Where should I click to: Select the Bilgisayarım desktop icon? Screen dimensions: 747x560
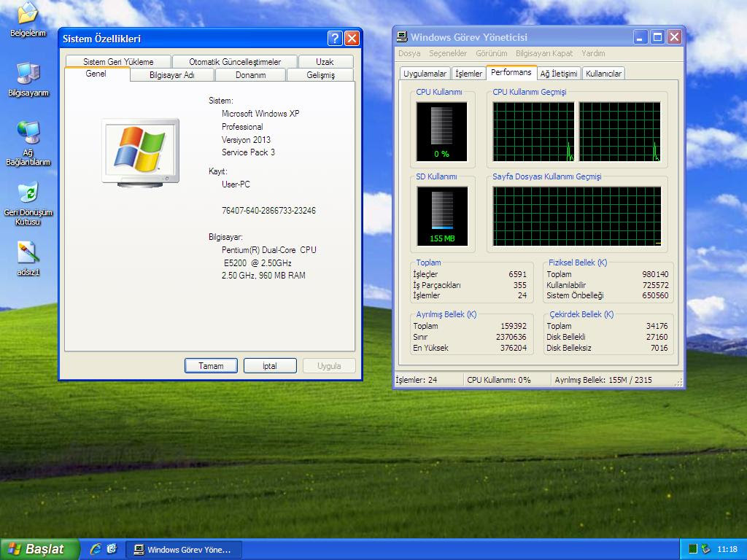pos(28,79)
